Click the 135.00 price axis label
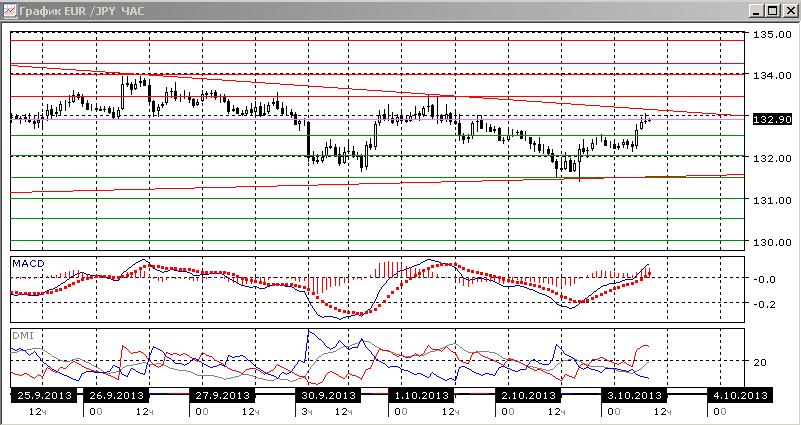 pyautogui.click(x=772, y=34)
